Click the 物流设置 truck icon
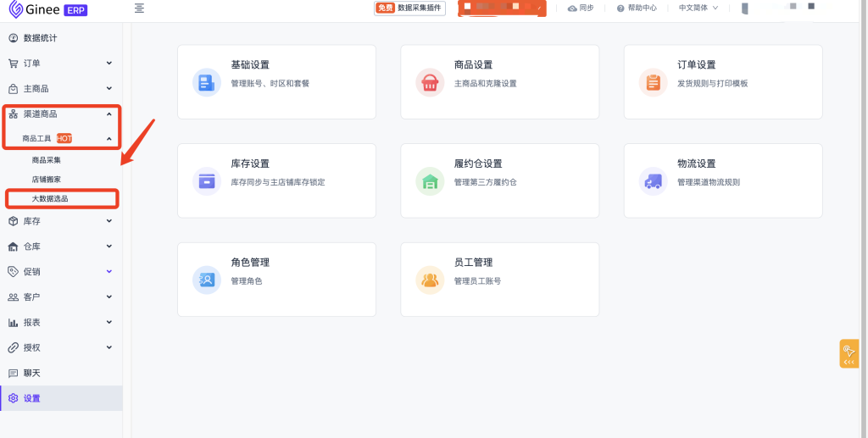The height and width of the screenshot is (438, 868). click(653, 181)
